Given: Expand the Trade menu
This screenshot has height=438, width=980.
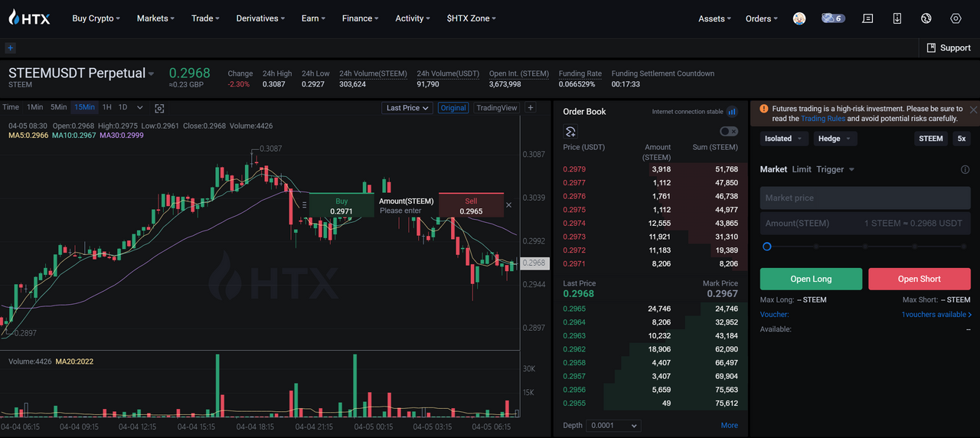Looking at the screenshot, I should pos(205,18).
